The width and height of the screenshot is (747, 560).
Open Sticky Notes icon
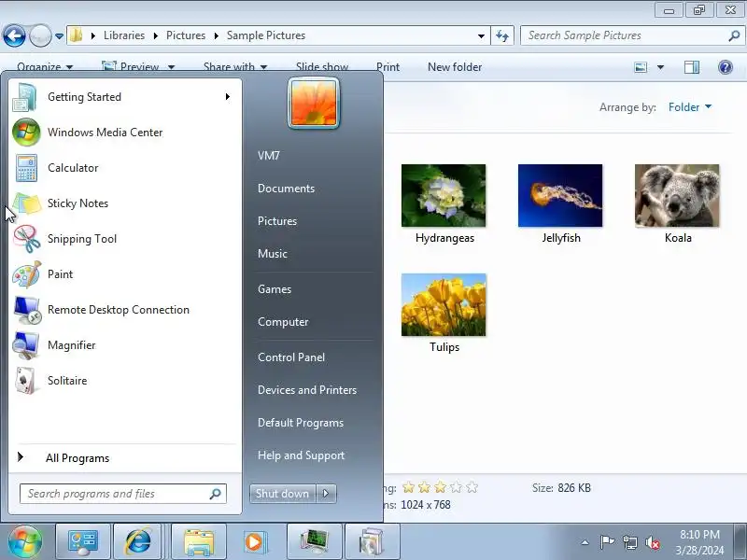click(27, 203)
